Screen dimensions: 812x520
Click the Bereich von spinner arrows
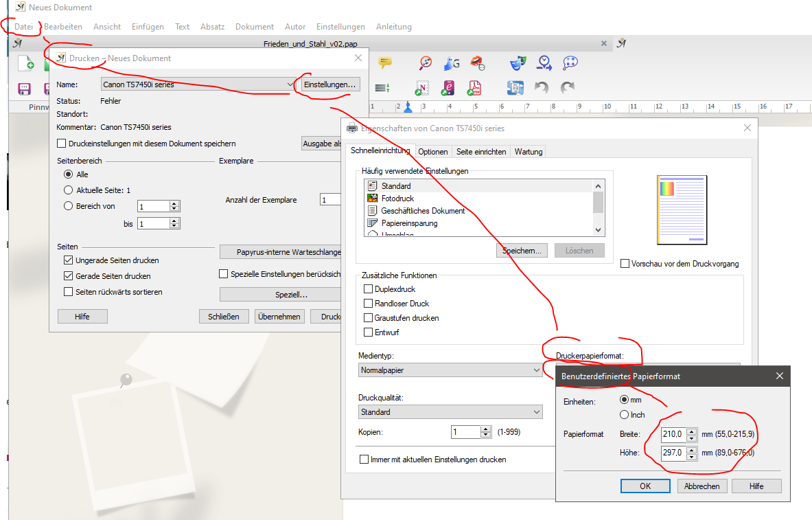[174, 206]
